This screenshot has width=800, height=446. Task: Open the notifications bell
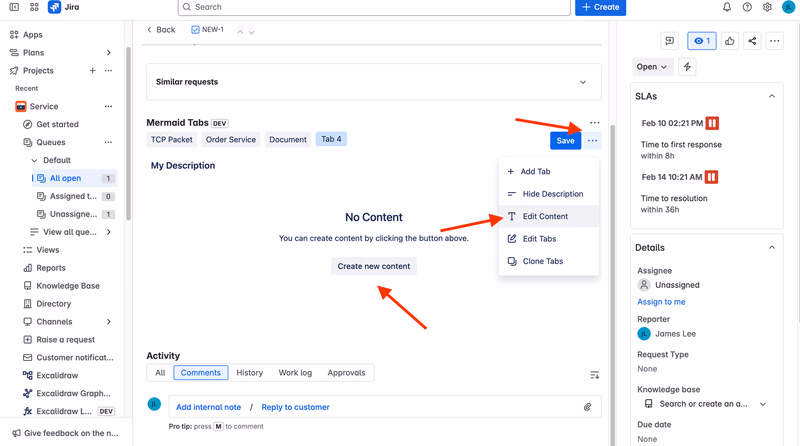click(727, 7)
